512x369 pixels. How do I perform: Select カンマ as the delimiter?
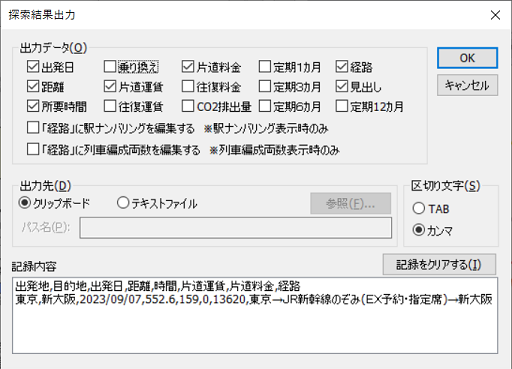[419, 230]
